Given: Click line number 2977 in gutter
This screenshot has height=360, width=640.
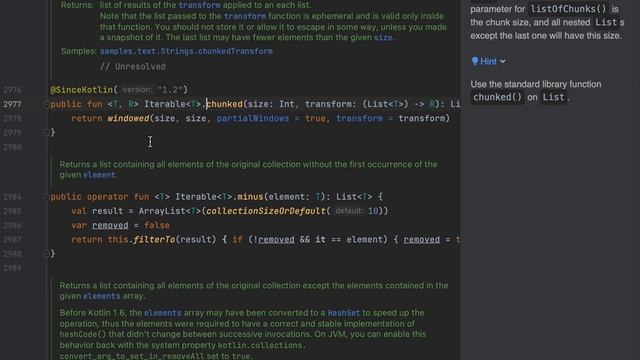Looking at the screenshot, I should pos(12,104).
